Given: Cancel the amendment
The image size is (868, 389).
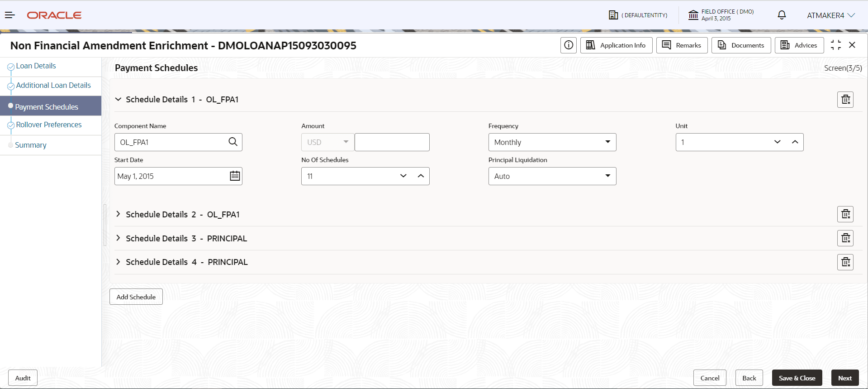Looking at the screenshot, I should [710, 378].
